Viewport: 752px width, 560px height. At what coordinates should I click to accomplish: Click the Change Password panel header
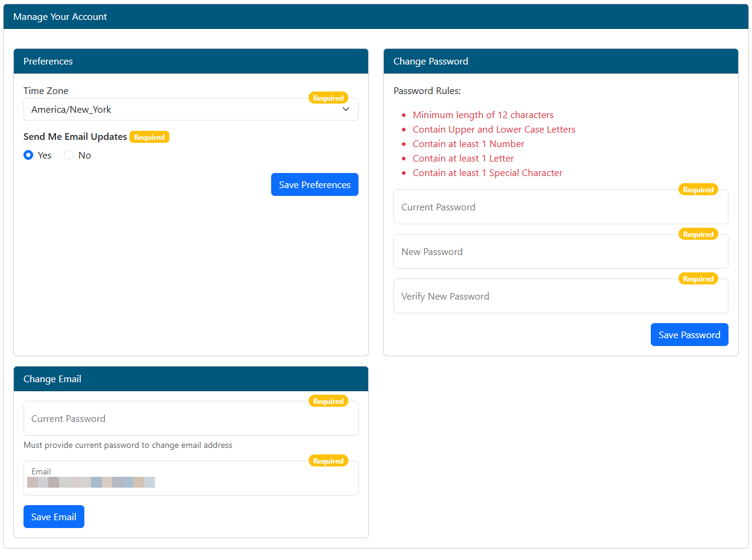tap(560, 61)
